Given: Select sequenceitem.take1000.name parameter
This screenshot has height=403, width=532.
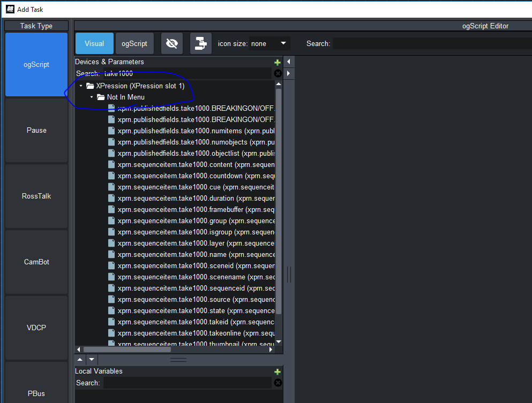Looking at the screenshot, I should pyautogui.click(x=196, y=254).
